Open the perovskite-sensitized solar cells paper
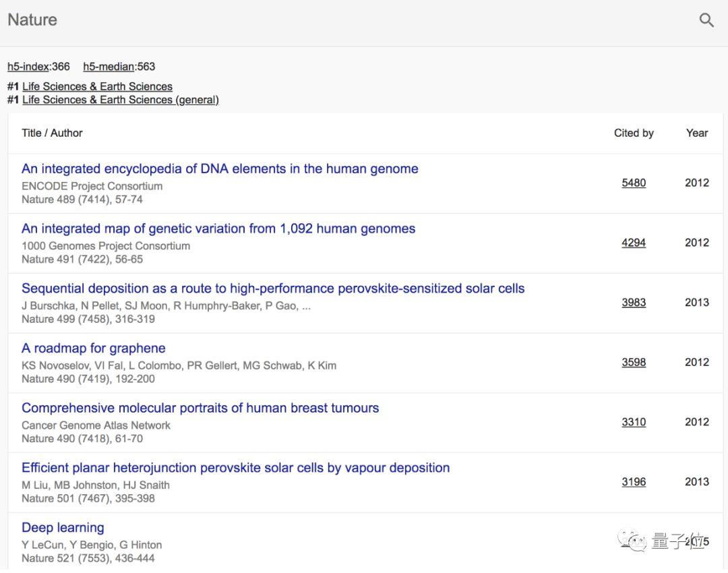The height and width of the screenshot is (573, 728). tap(273, 289)
